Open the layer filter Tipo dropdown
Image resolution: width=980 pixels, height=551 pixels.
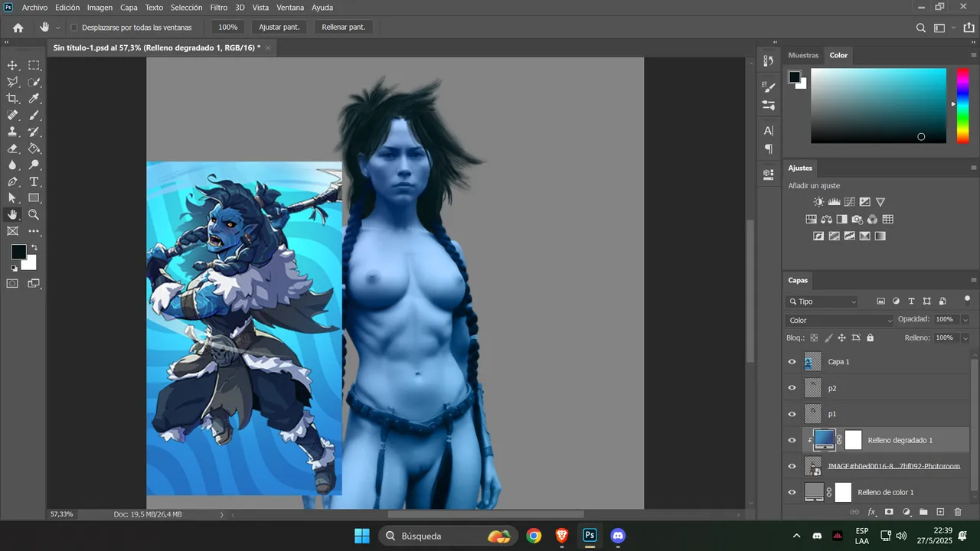click(822, 302)
